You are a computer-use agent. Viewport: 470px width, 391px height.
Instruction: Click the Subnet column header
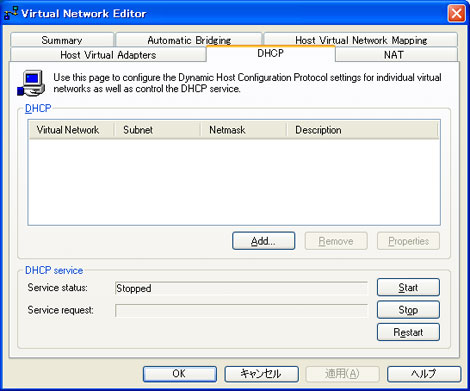(x=157, y=130)
